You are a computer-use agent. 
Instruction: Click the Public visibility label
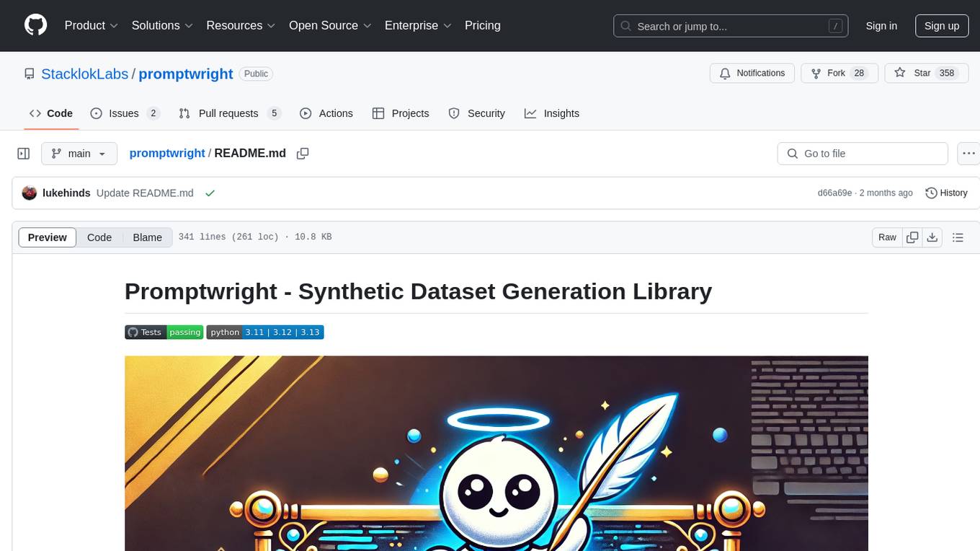[x=256, y=74]
